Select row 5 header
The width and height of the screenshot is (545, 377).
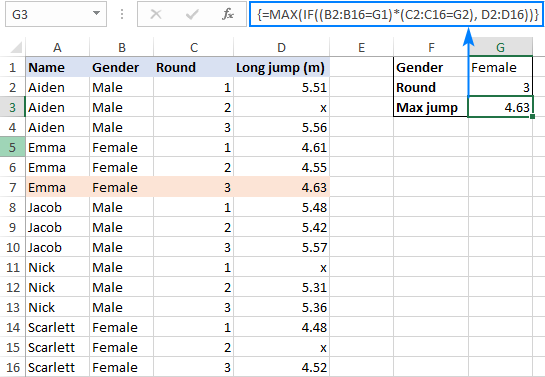pos(13,147)
